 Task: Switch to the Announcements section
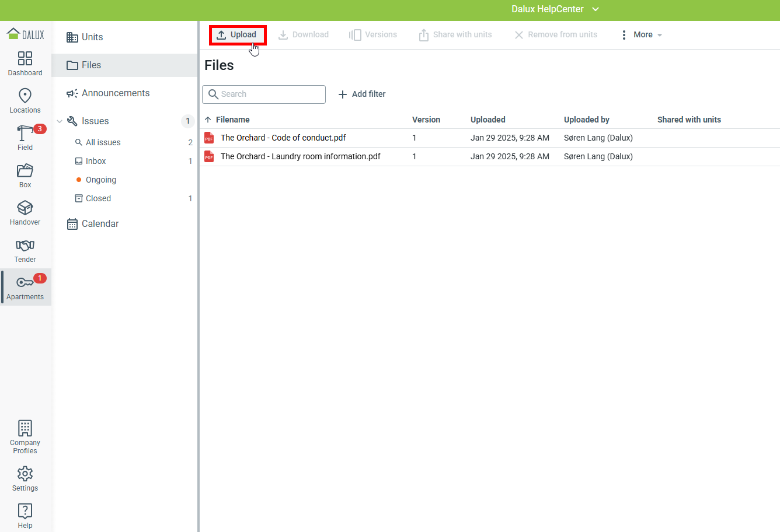(115, 93)
